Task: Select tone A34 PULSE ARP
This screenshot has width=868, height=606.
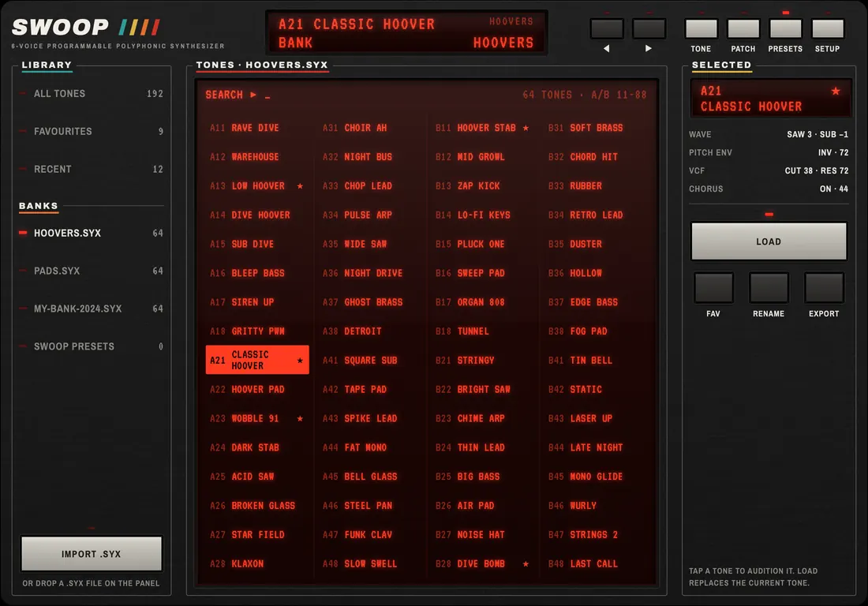Action: coord(370,215)
